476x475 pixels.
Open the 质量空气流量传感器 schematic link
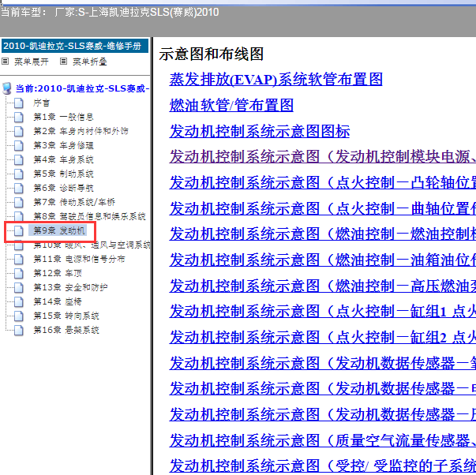(x=322, y=441)
